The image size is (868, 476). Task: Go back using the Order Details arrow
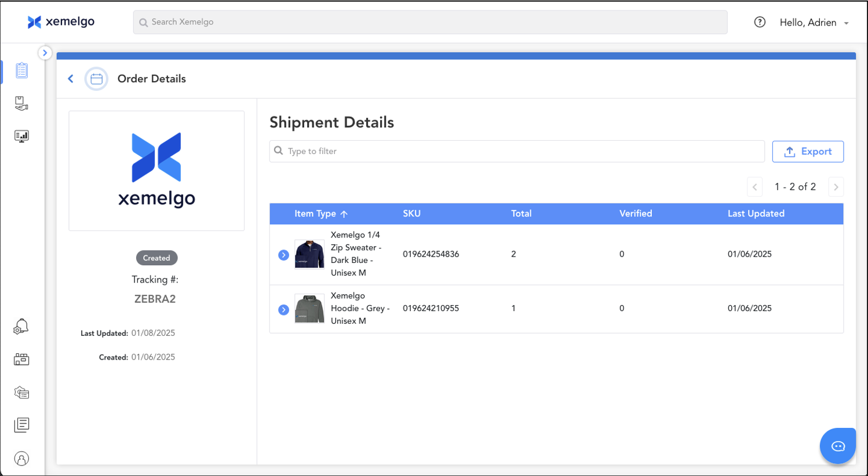71,79
